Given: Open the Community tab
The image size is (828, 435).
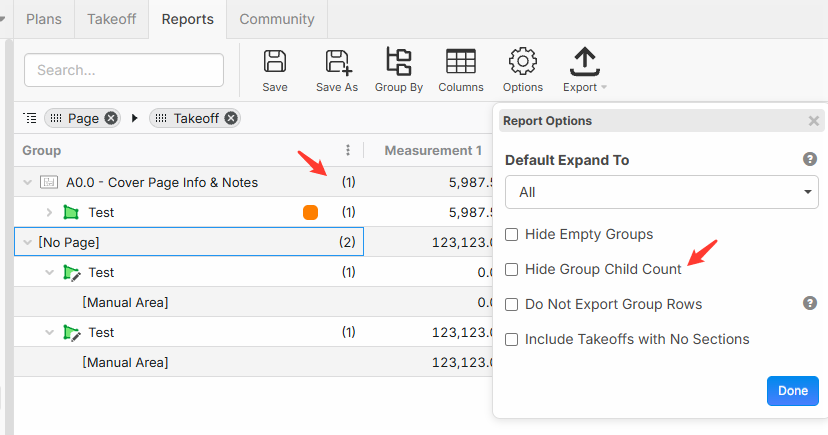Looking at the screenshot, I should click(x=276, y=19).
